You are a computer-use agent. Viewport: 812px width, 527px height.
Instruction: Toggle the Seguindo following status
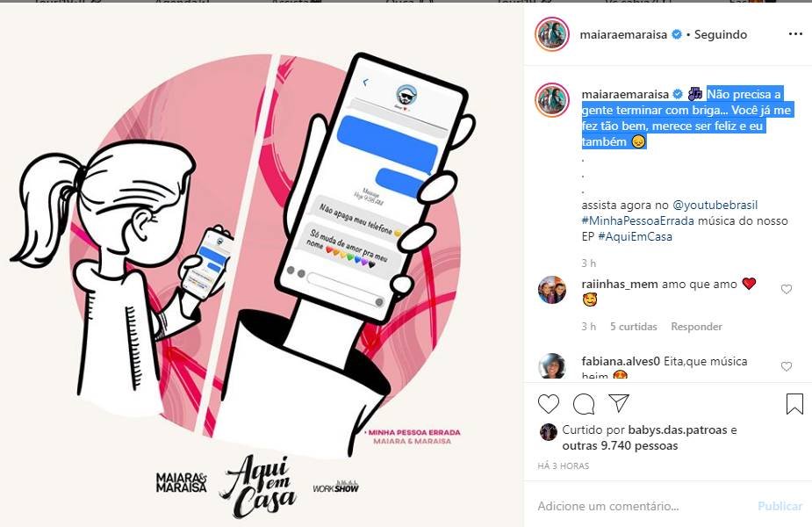point(721,35)
